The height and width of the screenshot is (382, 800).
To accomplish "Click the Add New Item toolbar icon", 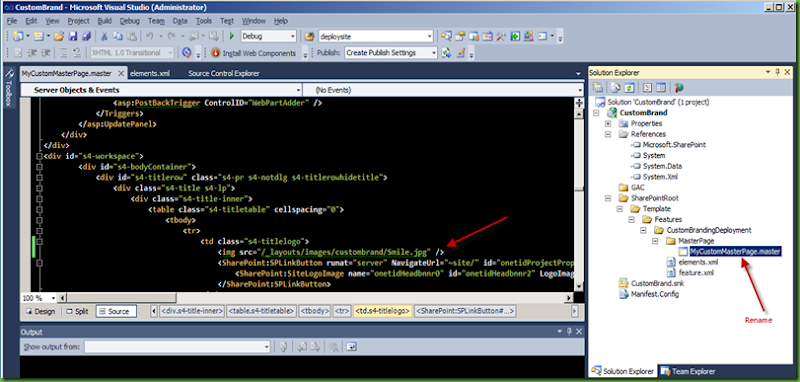I will pos(39,36).
